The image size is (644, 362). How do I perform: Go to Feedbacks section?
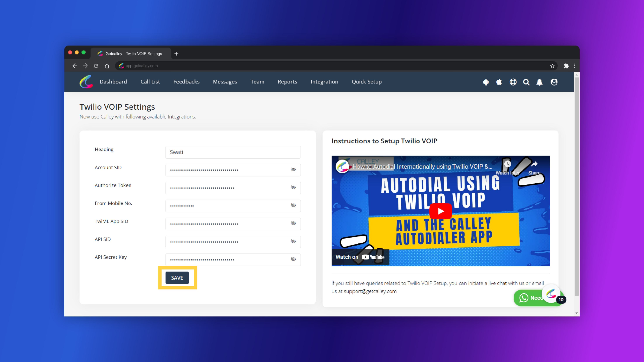pos(186,82)
